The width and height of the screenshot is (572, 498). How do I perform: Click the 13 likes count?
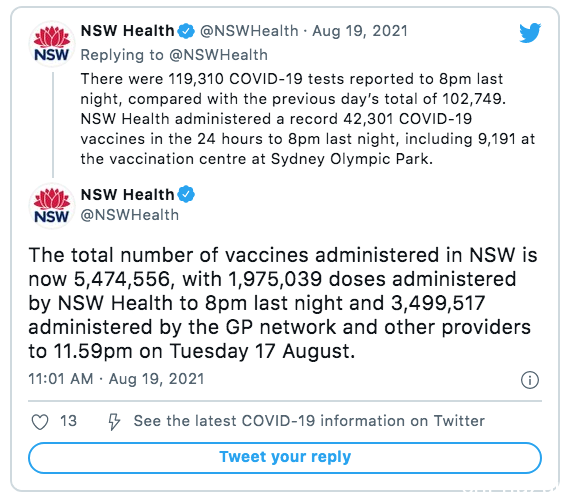(x=68, y=421)
